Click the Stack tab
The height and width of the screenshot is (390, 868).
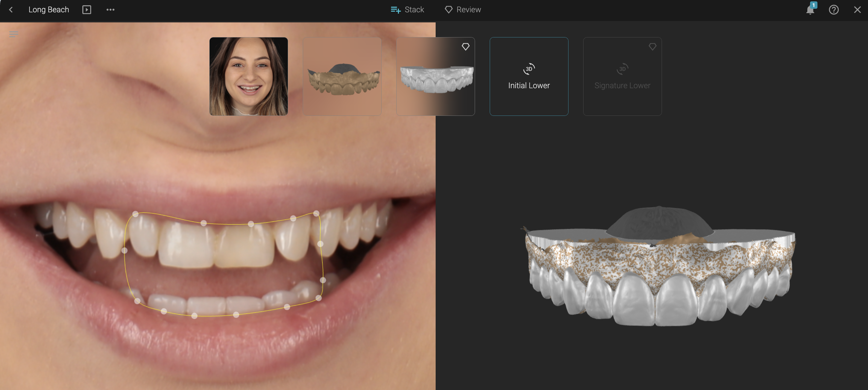(x=407, y=10)
